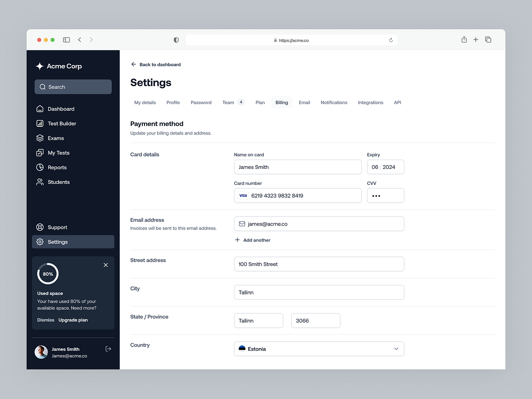Screen dimensions: 532x399
Task: Click the Exams stacked-layers icon
Action: pos(40,138)
